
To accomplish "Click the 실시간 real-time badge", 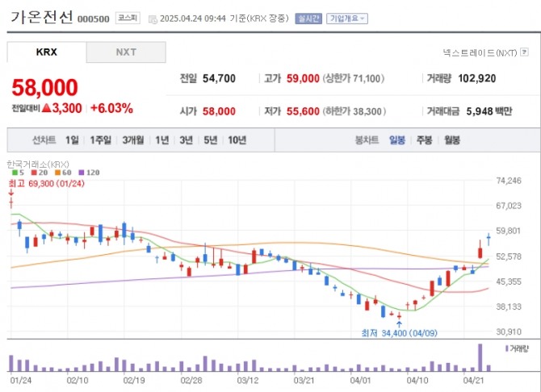I will pyautogui.click(x=308, y=17).
